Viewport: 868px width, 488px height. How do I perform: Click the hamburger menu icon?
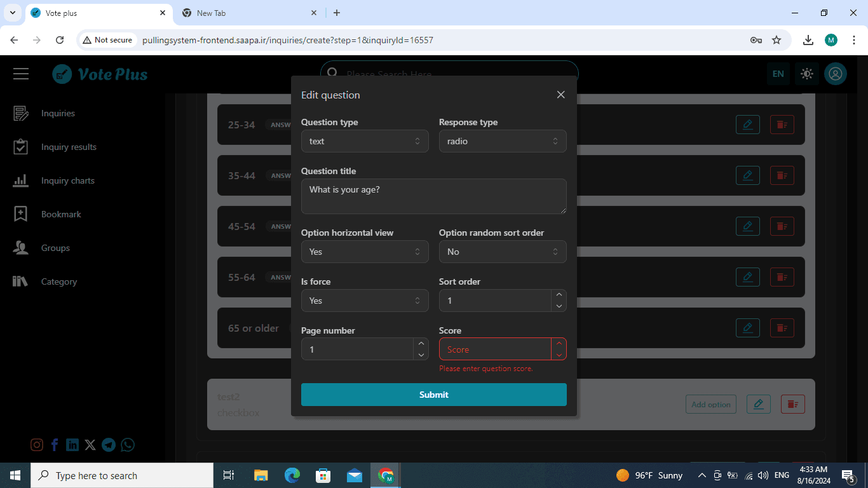21,74
